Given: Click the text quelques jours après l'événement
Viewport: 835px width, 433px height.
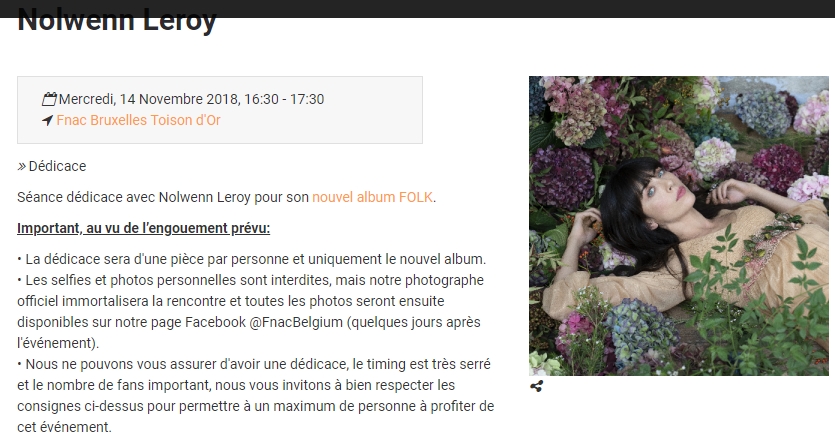Looking at the screenshot, I should click(249, 333).
